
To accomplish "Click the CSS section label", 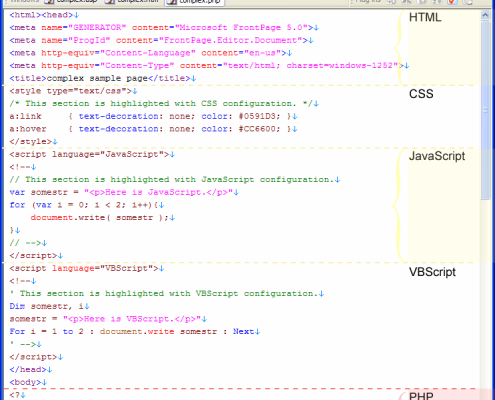I will (421, 94).
